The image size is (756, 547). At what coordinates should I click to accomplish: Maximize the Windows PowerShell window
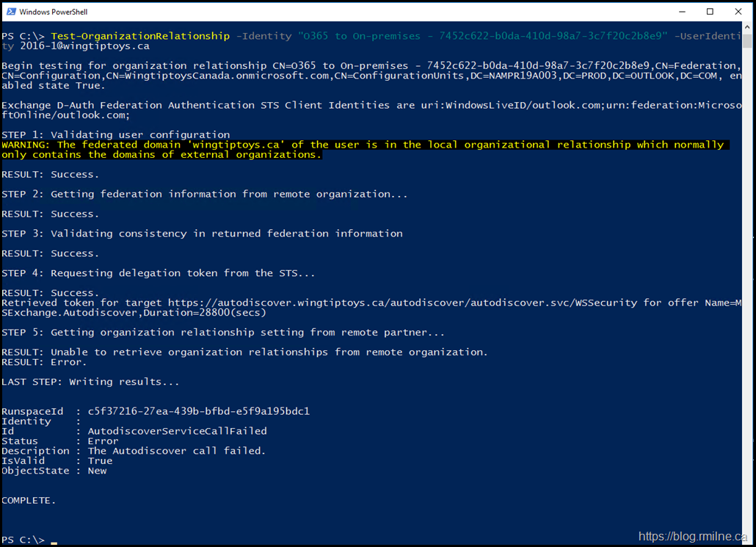click(x=710, y=12)
